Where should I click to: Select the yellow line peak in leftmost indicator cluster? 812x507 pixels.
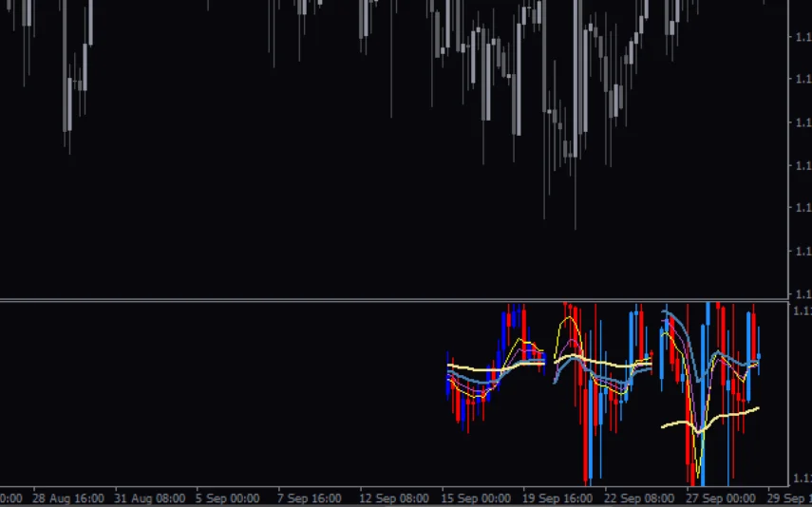pos(518,340)
